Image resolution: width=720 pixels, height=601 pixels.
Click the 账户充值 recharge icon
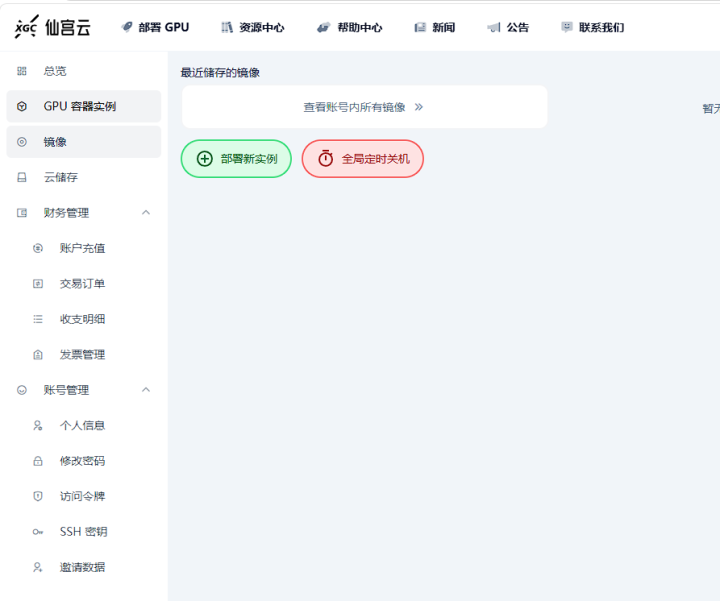coord(38,248)
